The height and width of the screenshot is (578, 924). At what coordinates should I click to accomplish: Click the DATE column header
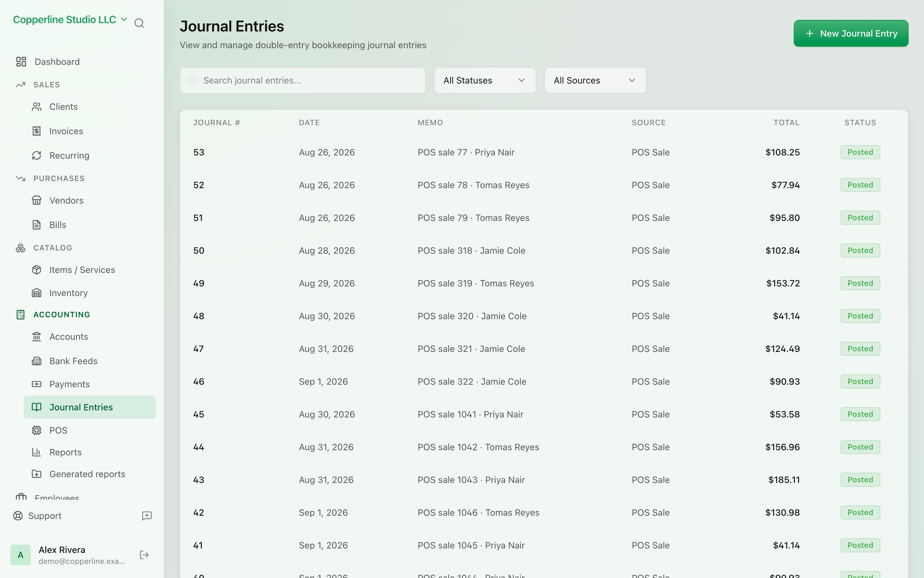pos(309,123)
